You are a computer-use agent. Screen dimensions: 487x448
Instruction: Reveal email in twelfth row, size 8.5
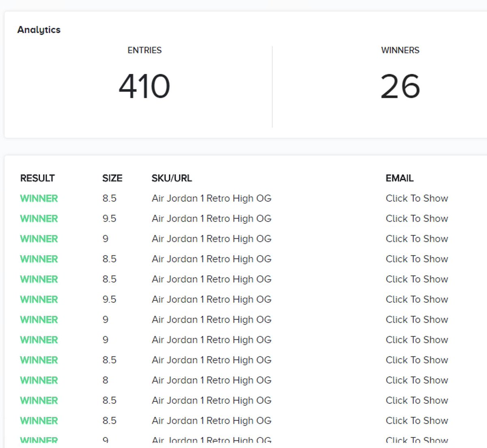tap(417, 421)
